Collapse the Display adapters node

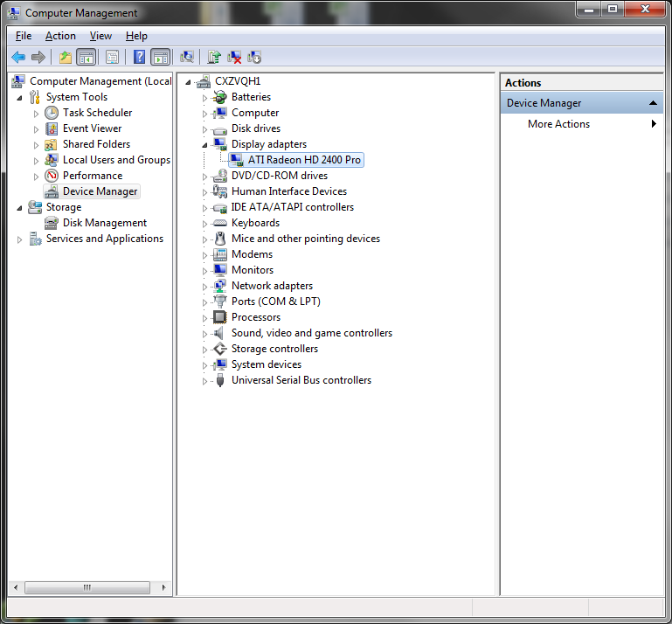click(x=205, y=144)
